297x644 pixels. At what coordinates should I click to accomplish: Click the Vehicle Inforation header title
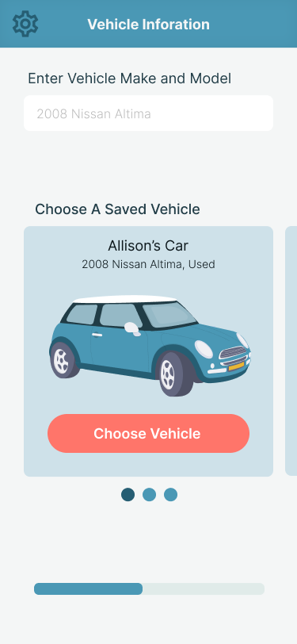[149, 25]
